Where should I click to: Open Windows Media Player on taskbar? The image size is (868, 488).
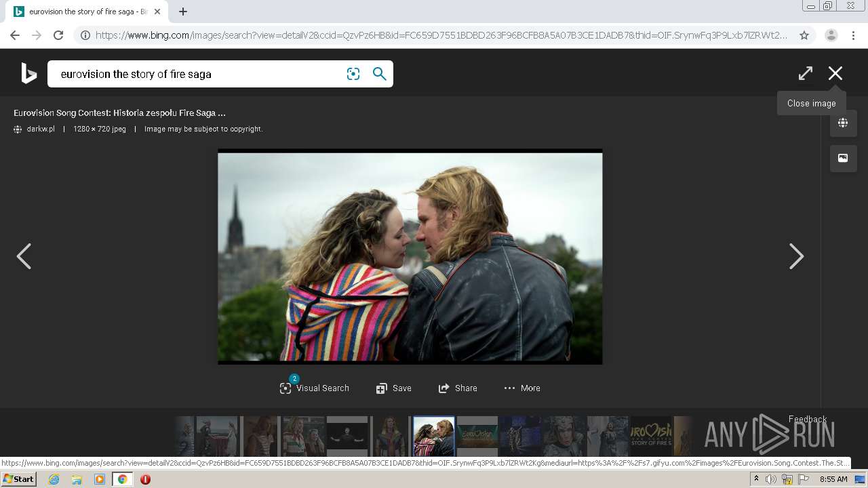pyautogui.click(x=100, y=479)
